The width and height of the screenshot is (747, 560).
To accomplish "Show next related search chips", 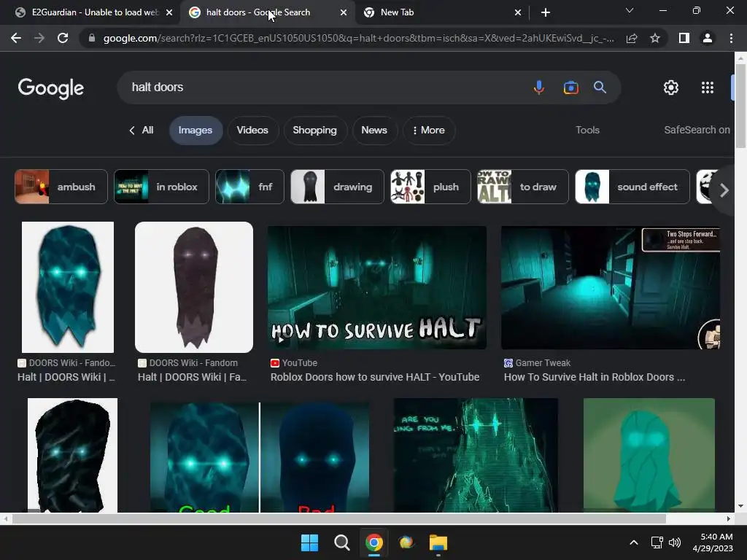I will pyautogui.click(x=724, y=190).
